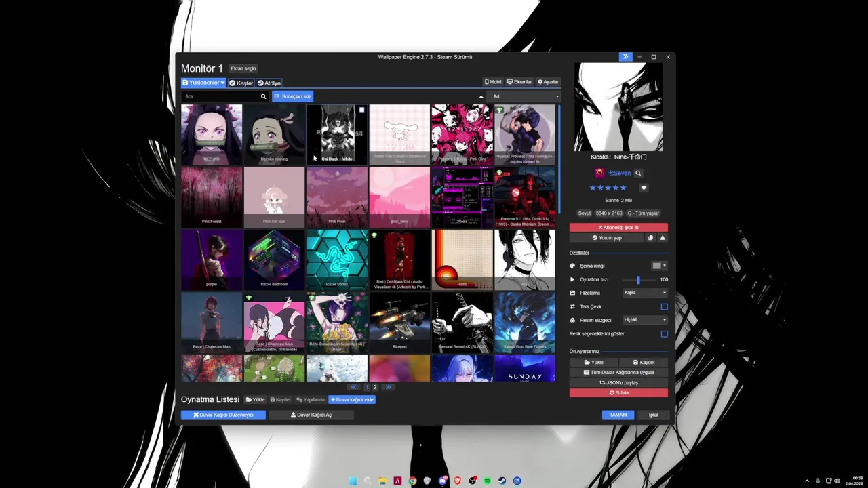Switch to the Keşfet tab

point(241,83)
